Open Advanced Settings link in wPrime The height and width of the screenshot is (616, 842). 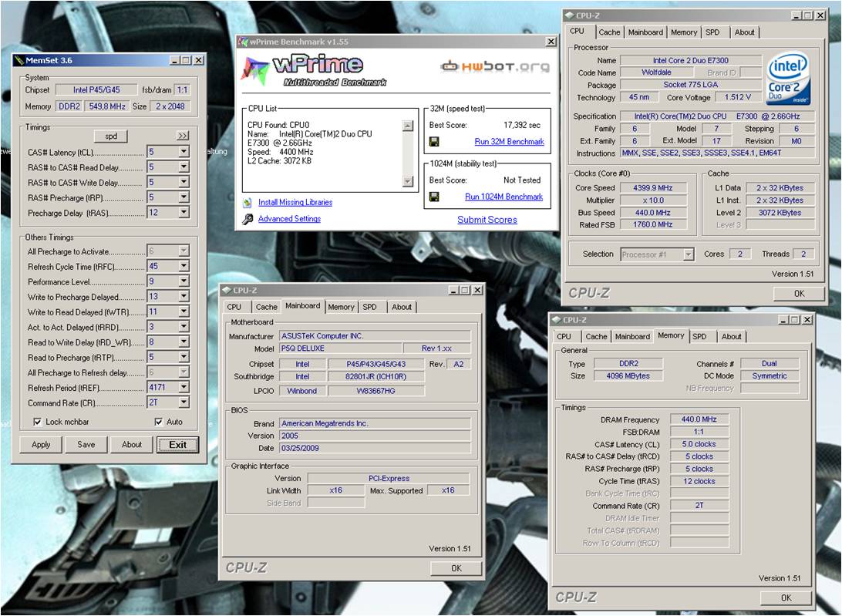pos(289,219)
